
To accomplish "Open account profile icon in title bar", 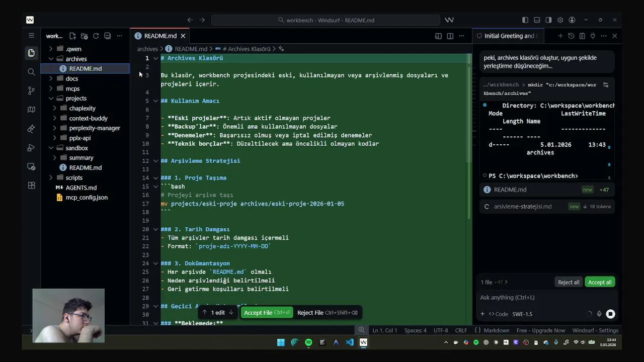I will [x=572, y=20].
